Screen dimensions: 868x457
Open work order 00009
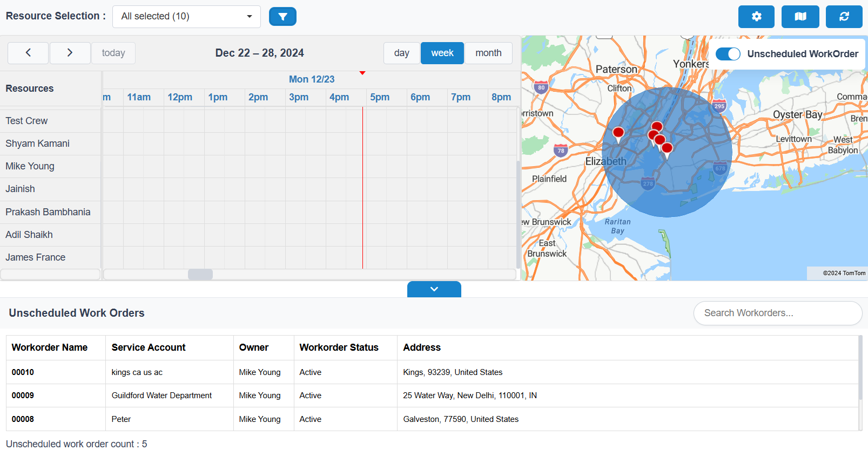click(23, 395)
